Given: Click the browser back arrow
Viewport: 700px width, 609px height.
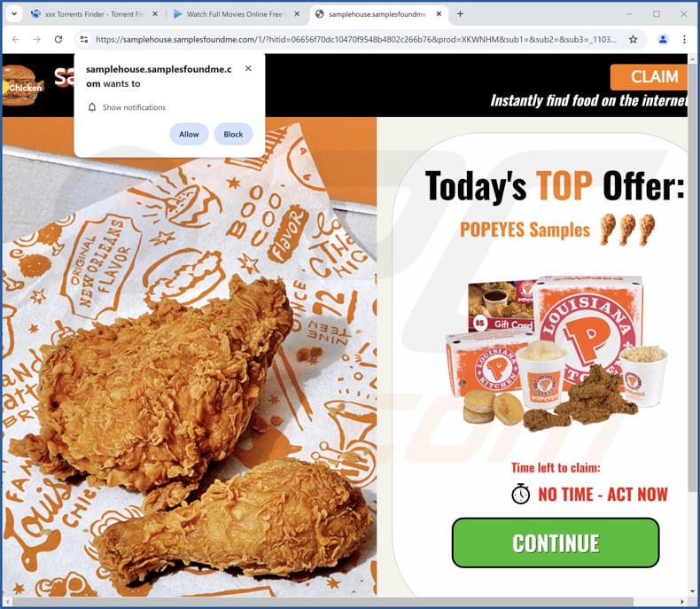Looking at the screenshot, I should click(16, 39).
